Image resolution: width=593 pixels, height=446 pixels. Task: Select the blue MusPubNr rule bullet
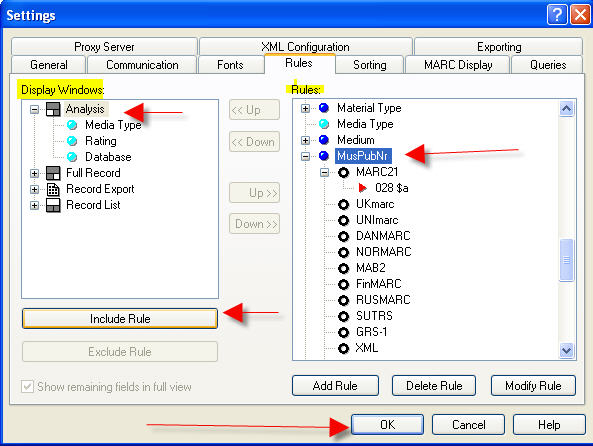coord(324,155)
